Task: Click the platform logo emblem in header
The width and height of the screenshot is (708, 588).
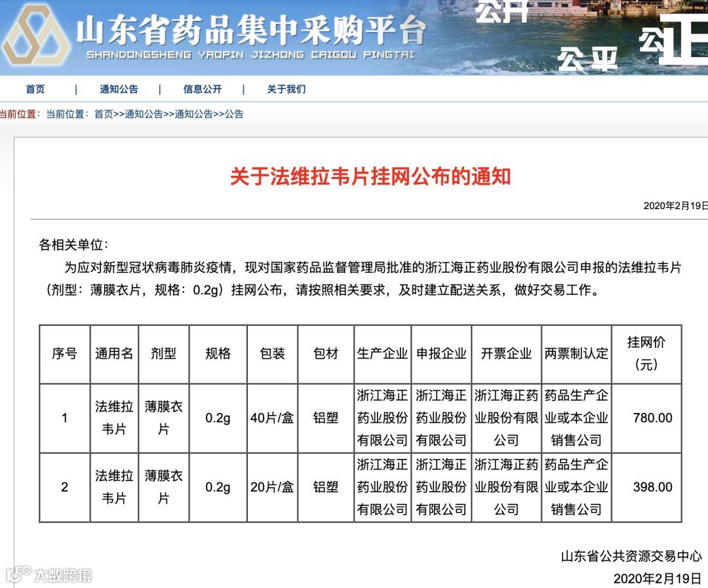Action: tap(36, 36)
